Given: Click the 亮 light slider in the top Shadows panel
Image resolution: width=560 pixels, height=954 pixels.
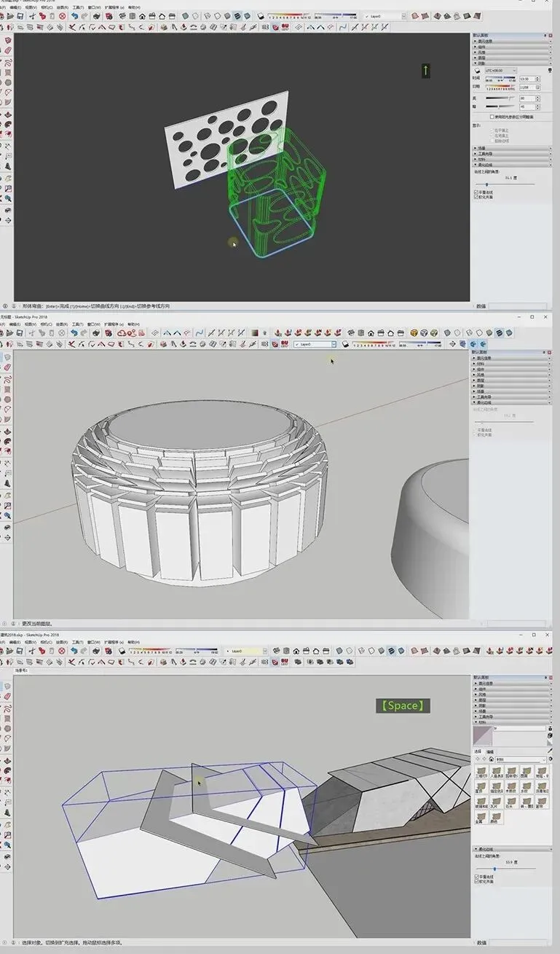Looking at the screenshot, I should coord(500,98).
